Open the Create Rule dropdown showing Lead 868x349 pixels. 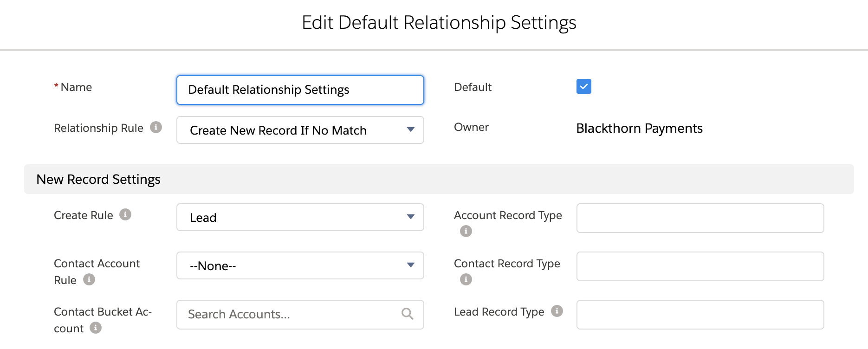(x=300, y=217)
